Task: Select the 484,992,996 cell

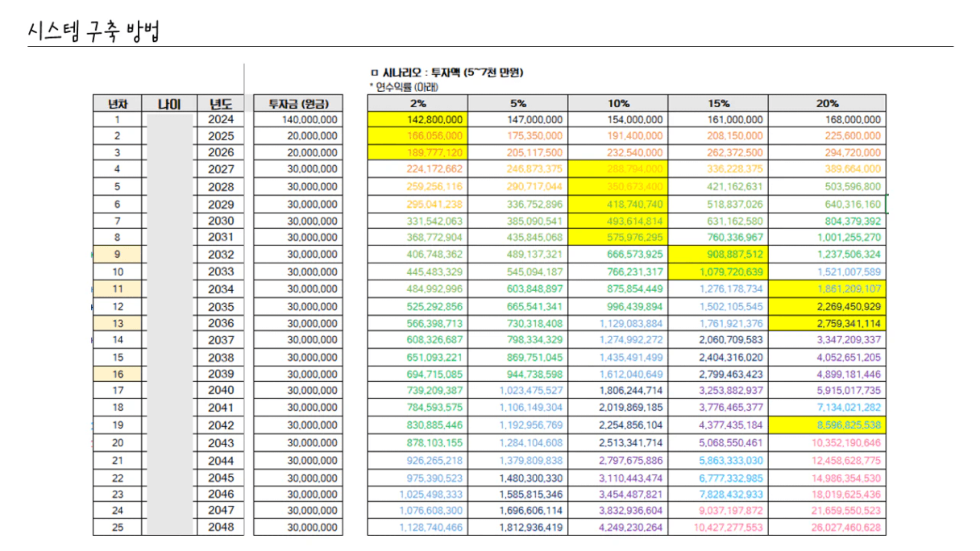Action: 417,288
